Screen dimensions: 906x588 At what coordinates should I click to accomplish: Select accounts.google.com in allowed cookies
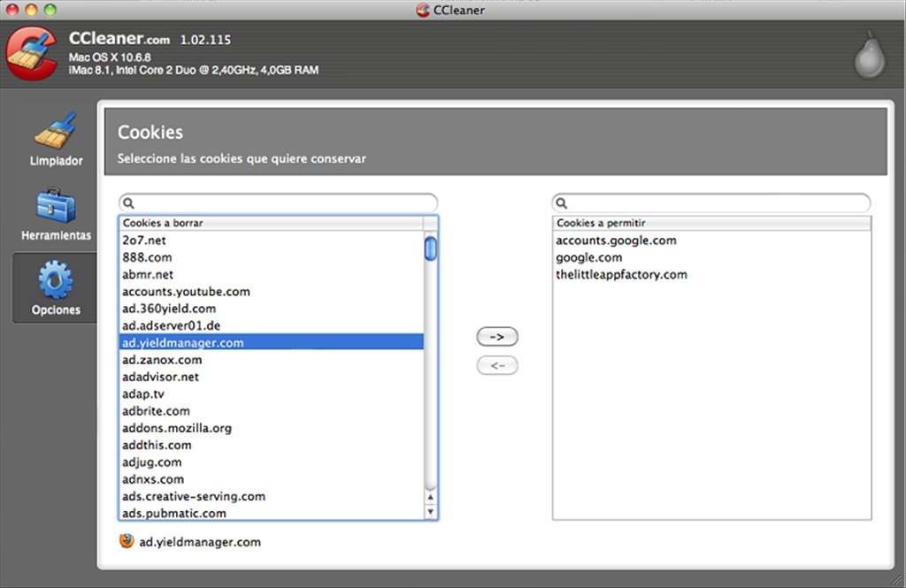click(x=616, y=241)
